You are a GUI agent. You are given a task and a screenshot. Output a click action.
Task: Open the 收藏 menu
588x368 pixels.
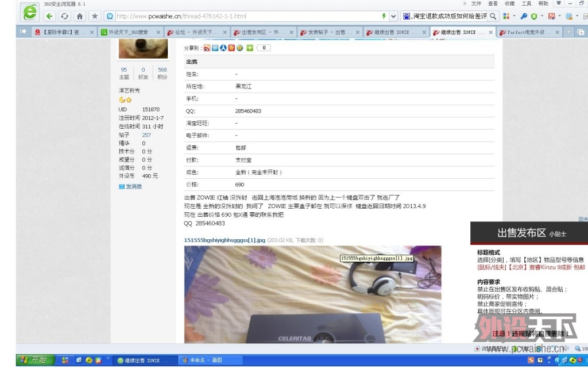point(510,3)
